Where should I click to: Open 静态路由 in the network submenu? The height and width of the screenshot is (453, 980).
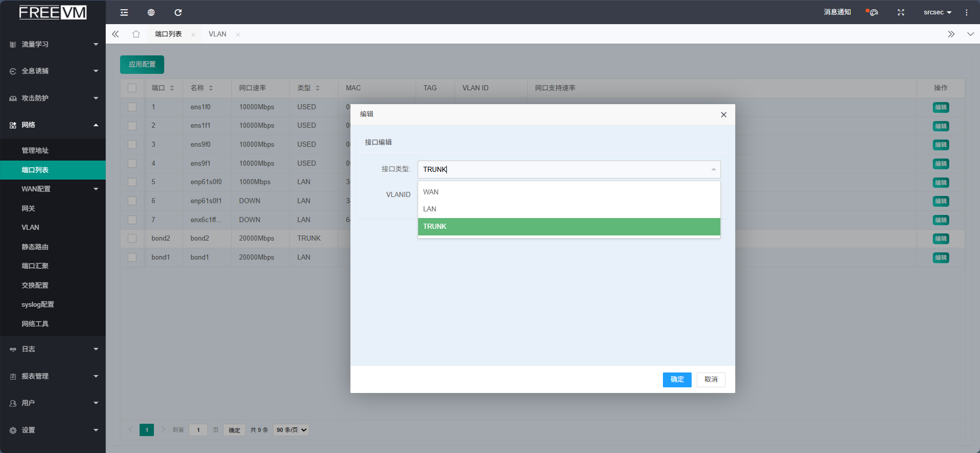tap(35, 247)
